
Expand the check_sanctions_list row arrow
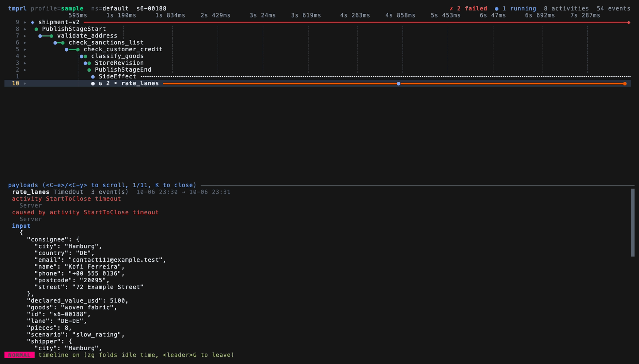pos(25,43)
